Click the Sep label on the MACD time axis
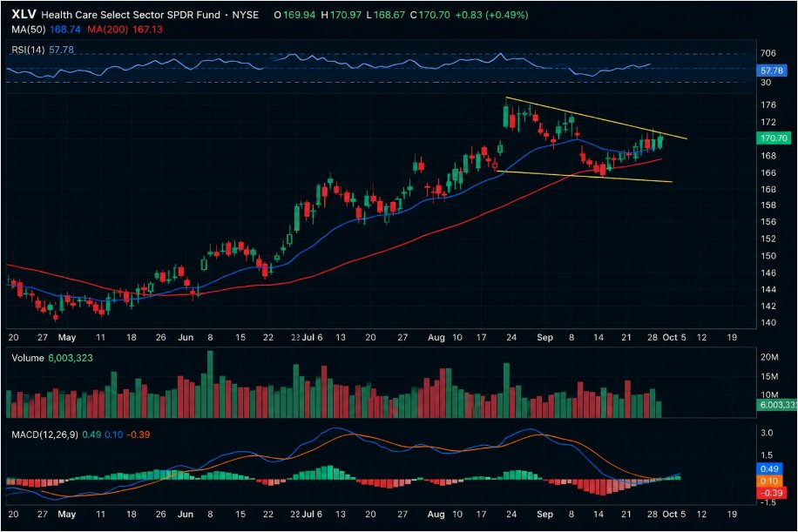 point(544,515)
